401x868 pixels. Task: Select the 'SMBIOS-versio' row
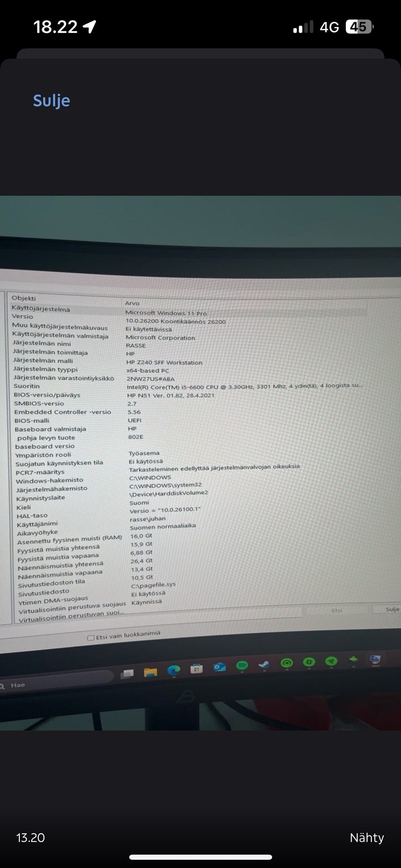click(39, 404)
